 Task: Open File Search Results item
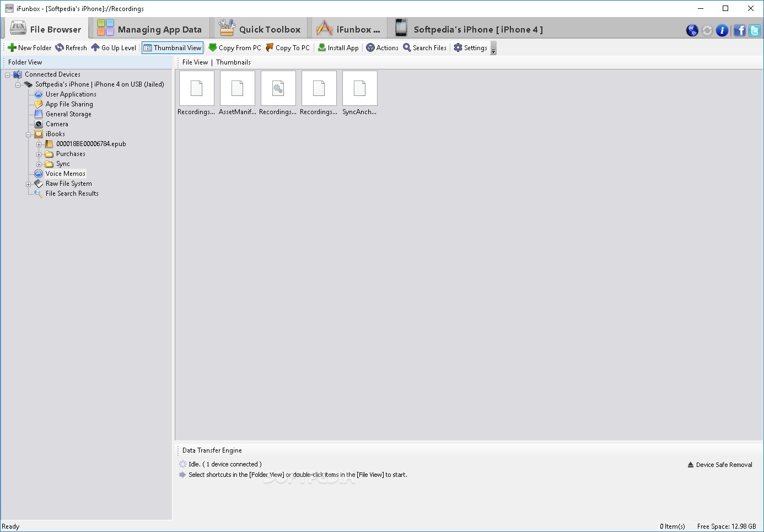(72, 194)
